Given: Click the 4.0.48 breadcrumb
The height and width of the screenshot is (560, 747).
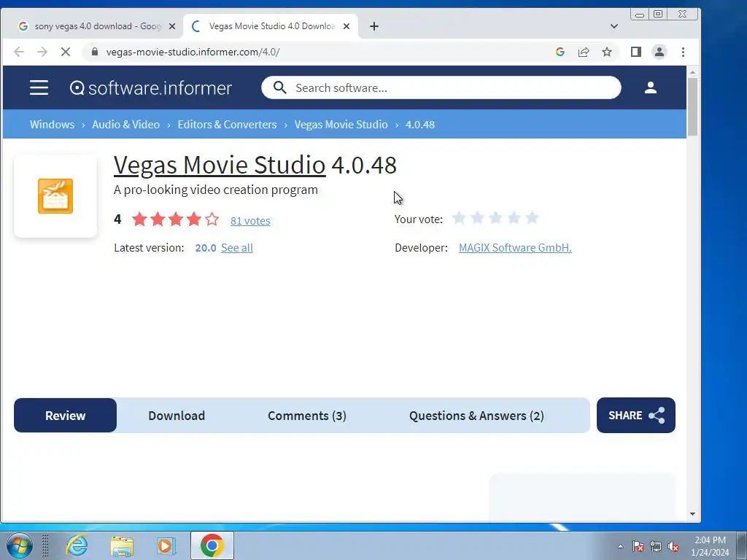Looking at the screenshot, I should coord(420,124).
